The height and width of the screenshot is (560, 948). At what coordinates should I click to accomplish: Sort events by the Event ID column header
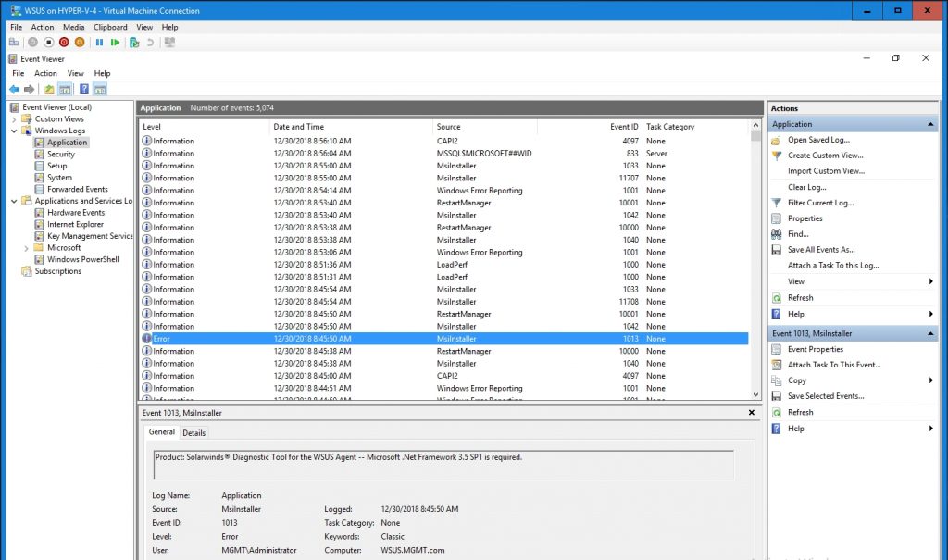(590, 127)
